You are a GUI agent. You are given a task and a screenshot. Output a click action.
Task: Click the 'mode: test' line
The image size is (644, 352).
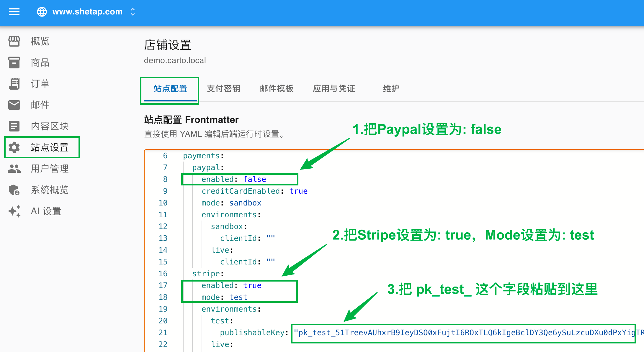click(x=224, y=297)
